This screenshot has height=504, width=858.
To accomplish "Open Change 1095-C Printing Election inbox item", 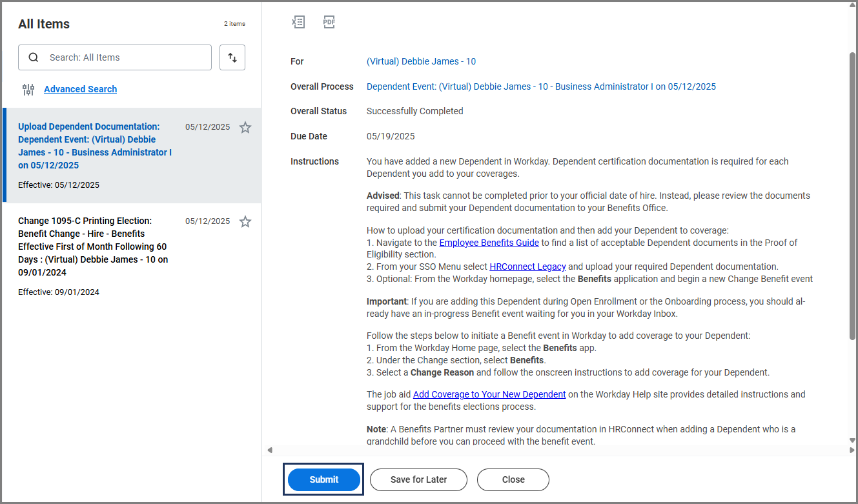I will click(x=95, y=247).
